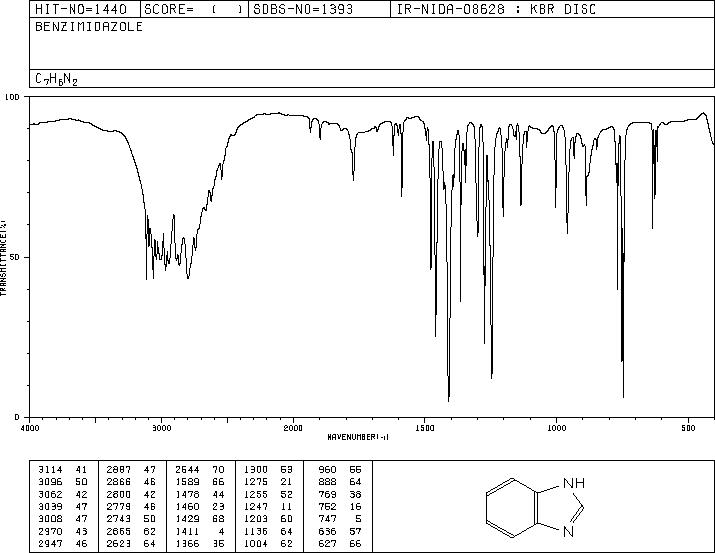This screenshot has width=715, height=553.
Task: Click the SCORE= header field
Action: [194, 9]
